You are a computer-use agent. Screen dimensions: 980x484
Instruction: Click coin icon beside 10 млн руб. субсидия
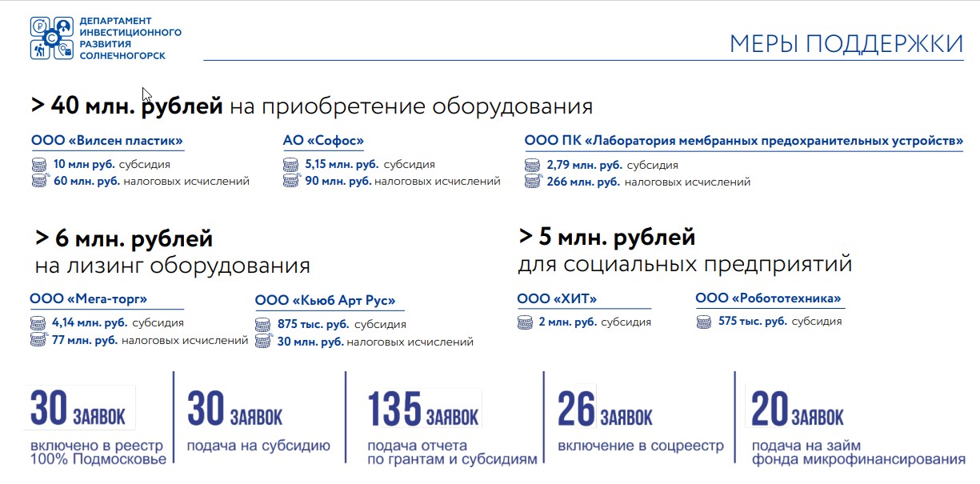coord(39,165)
